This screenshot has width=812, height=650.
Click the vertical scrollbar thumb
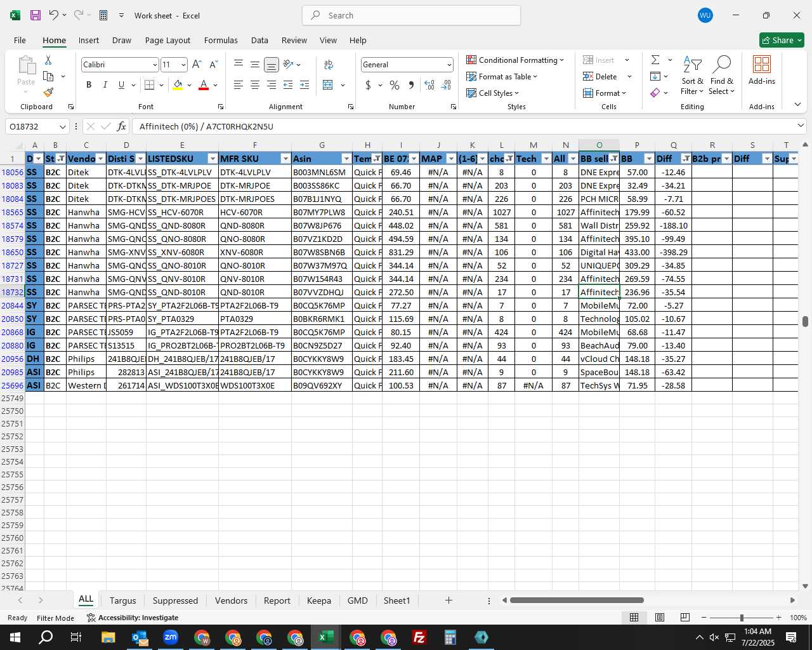[805, 321]
